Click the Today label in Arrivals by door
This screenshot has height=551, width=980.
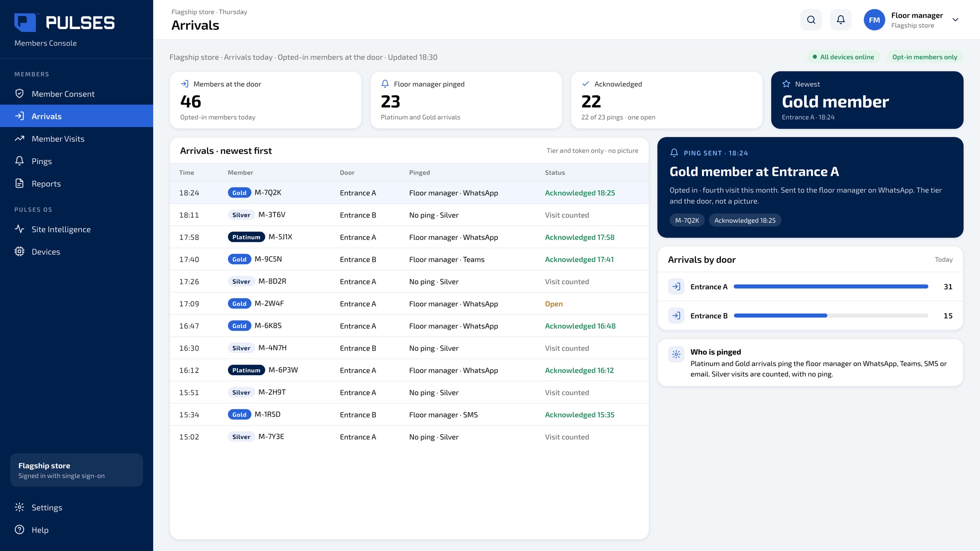(x=944, y=260)
